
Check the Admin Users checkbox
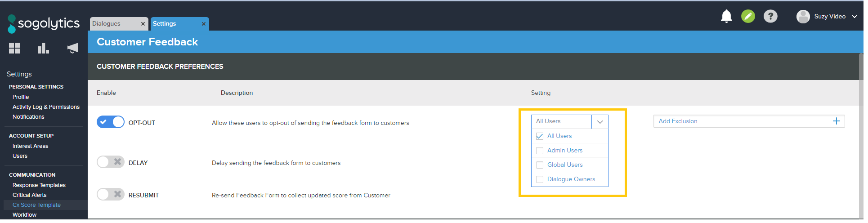[540, 151]
